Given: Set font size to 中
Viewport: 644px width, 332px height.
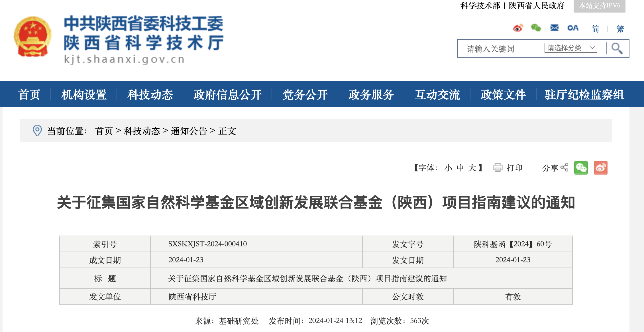Looking at the screenshot, I should point(460,168).
